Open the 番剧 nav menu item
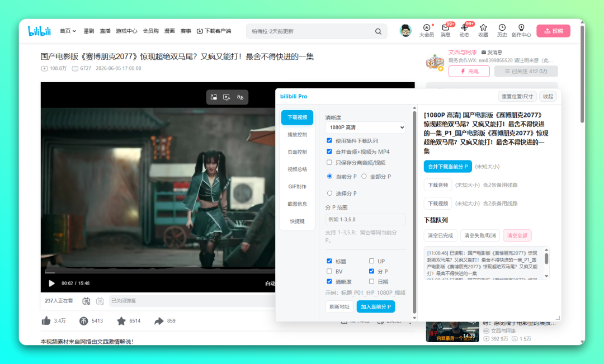 click(x=89, y=31)
